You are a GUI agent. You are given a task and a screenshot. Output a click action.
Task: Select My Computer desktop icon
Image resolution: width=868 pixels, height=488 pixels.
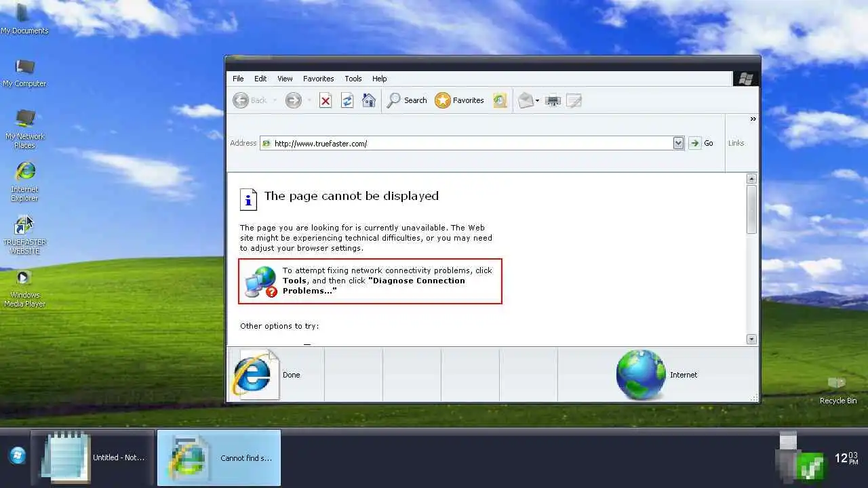tap(24, 73)
